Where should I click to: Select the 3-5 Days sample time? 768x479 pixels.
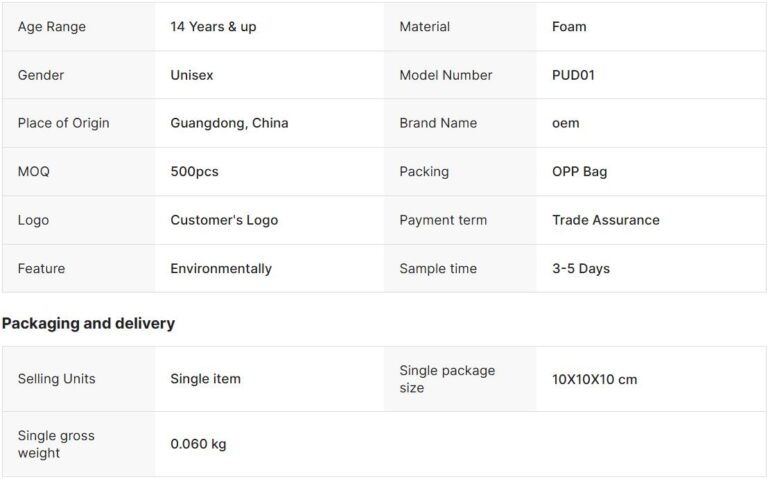[580, 268]
